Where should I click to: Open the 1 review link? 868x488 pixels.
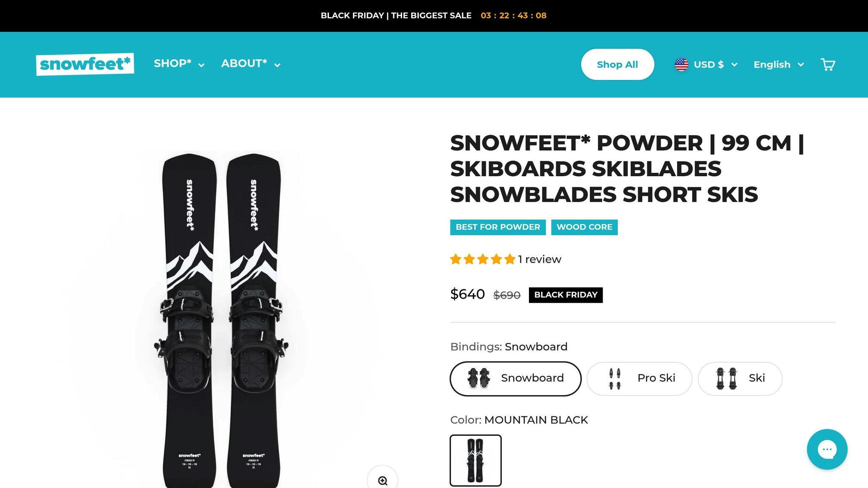point(539,259)
